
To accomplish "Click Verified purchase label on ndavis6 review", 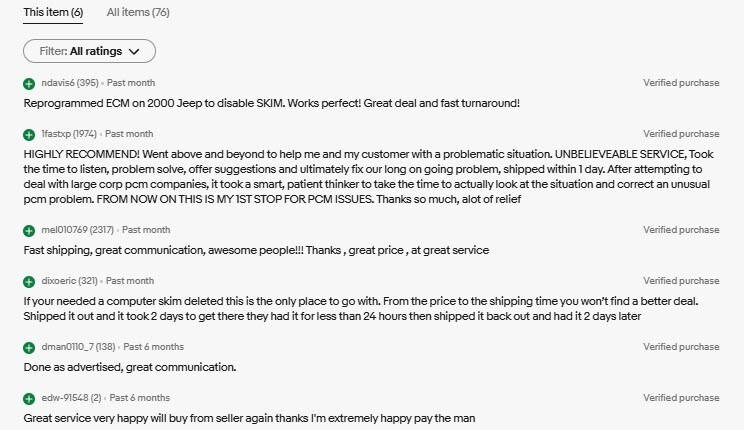I will (681, 83).
